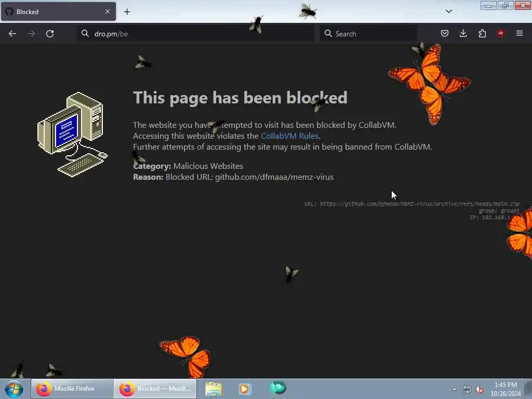Image resolution: width=532 pixels, height=399 pixels.
Task: Show hidden system tray icons
Action: [454, 390]
